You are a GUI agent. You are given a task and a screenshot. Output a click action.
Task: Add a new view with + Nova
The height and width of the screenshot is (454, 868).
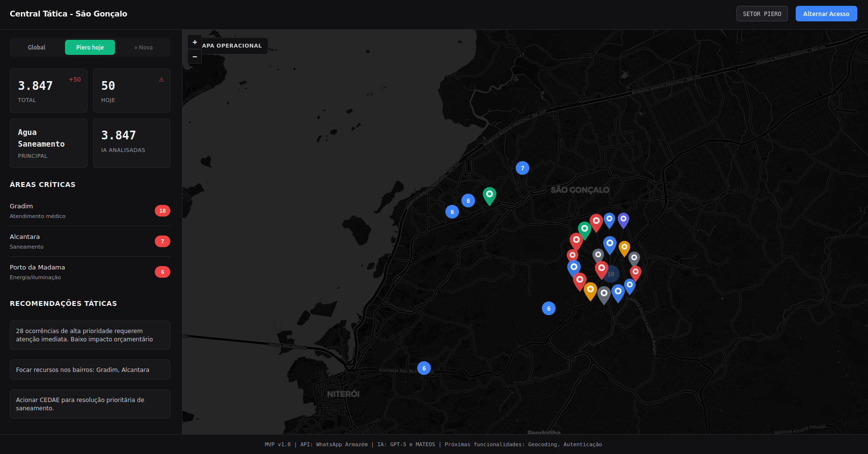[x=144, y=48]
